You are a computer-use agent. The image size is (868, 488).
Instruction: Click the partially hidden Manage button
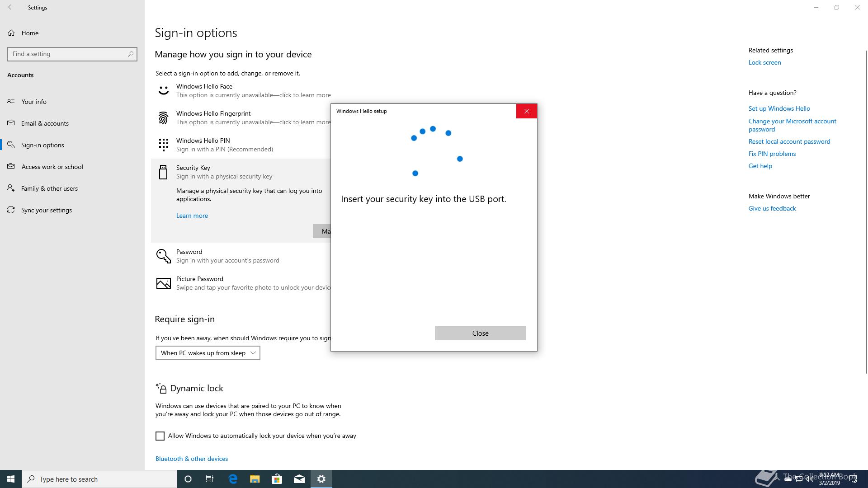click(x=322, y=231)
